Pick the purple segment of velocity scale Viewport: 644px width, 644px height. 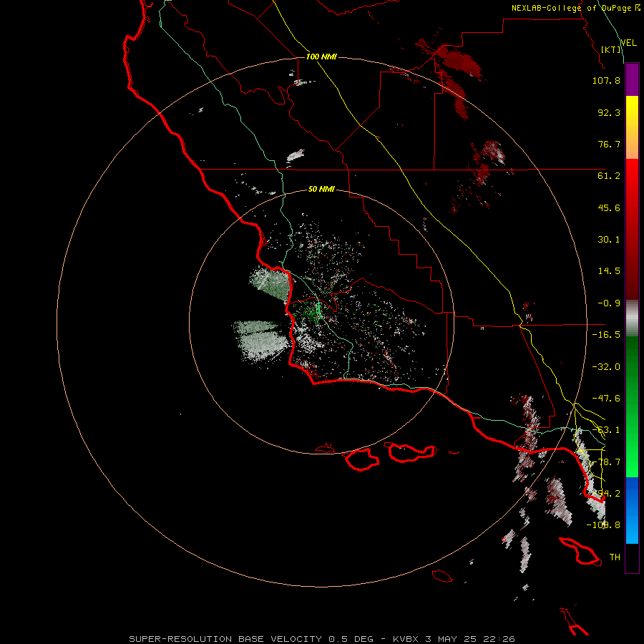[x=632, y=80]
